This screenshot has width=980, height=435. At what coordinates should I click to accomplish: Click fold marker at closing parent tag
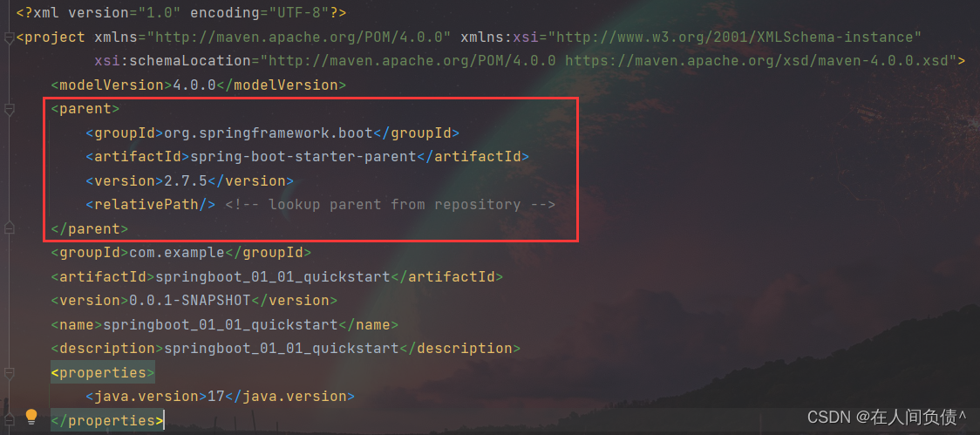coord(9,228)
